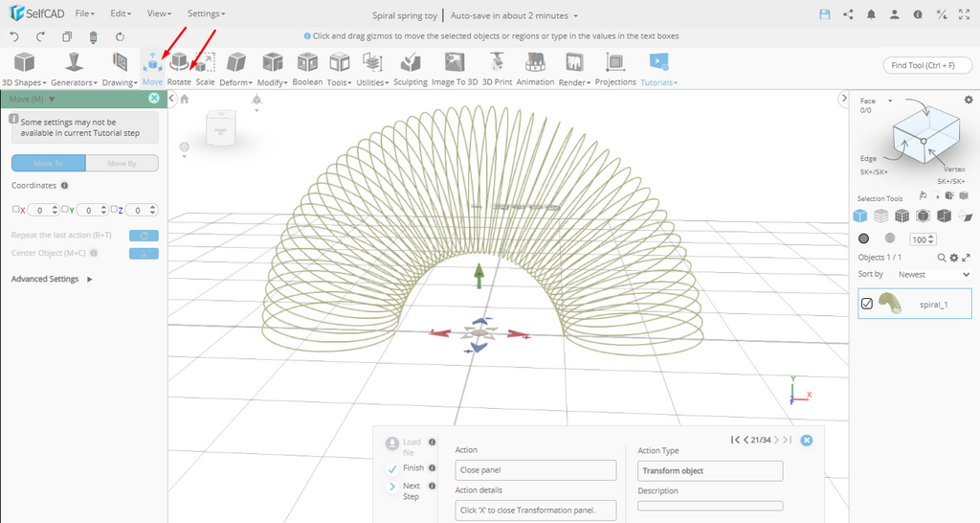Open the View menu
Screen dimensions: 980x523
coord(159,13)
